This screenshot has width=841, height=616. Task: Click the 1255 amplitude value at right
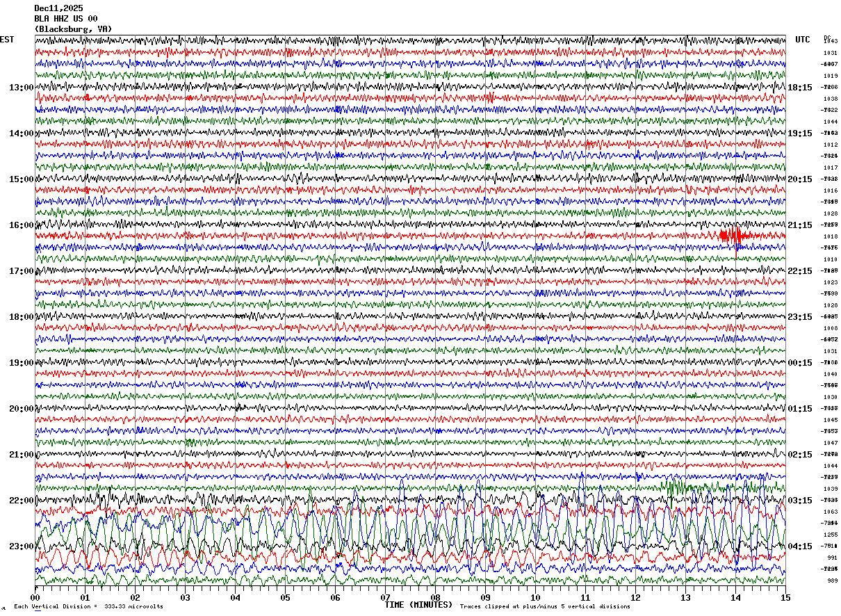point(831,535)
